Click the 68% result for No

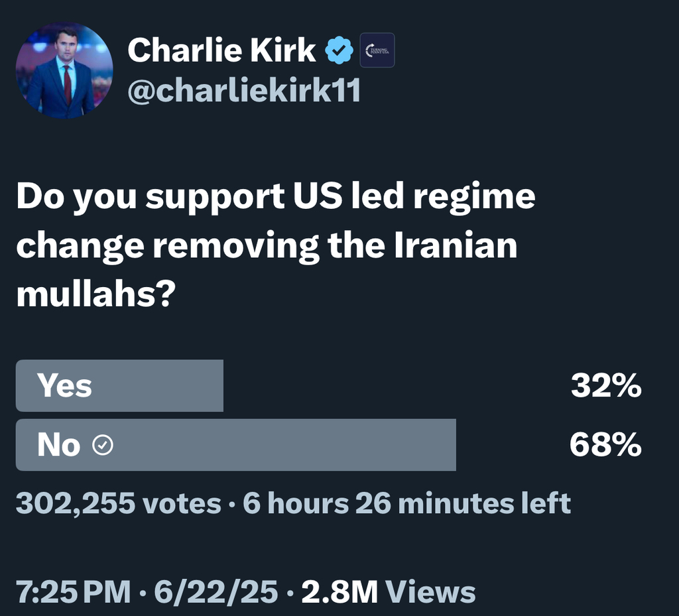point(605,446)
